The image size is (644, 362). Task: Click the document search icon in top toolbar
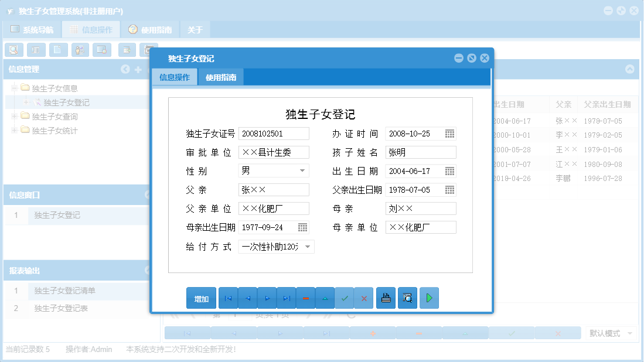(13, 50)
